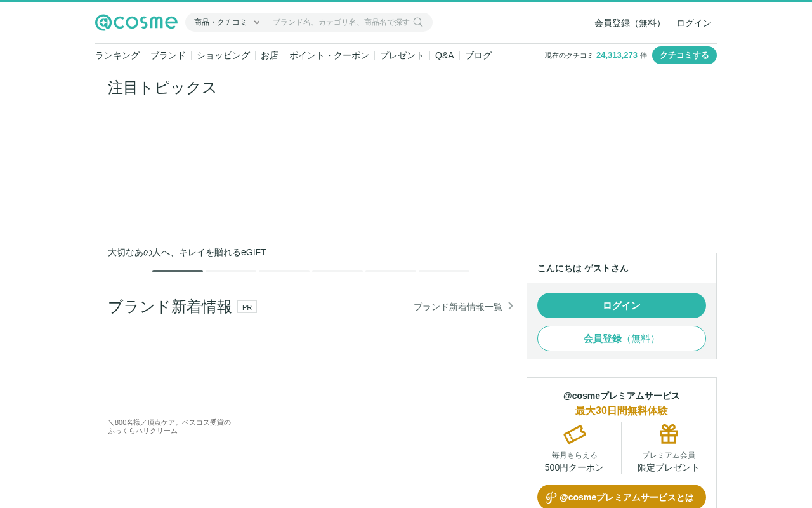Select the first carousel indicator bar

178,271
